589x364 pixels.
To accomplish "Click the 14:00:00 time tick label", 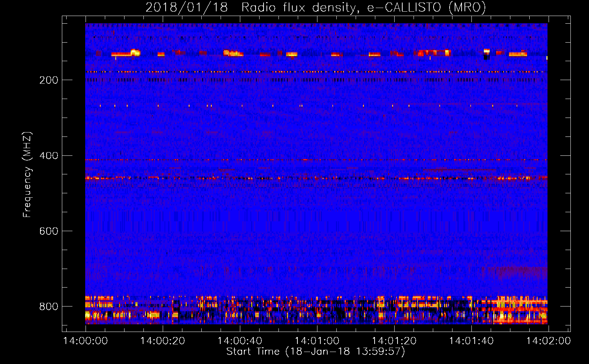I will pyautogui.click(x=86, y=341).
